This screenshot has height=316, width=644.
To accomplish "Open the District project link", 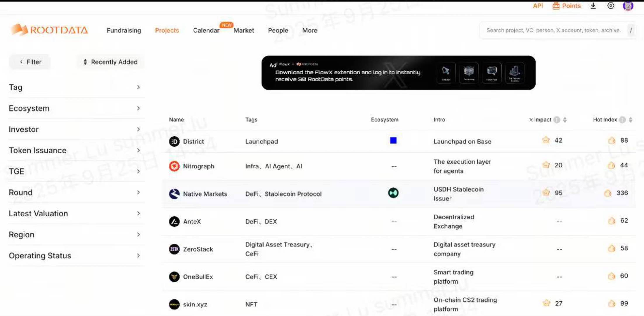I will pyautogui.click(x=193, y=142).
